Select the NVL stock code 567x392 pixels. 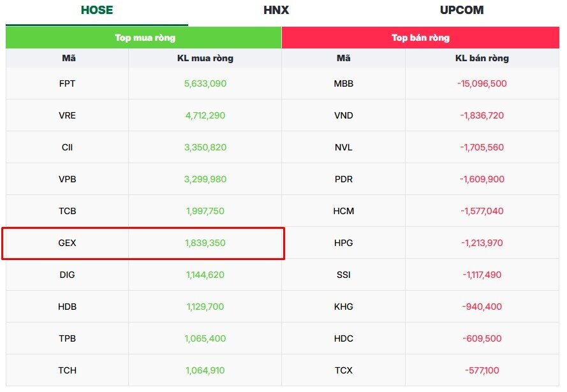344,147
